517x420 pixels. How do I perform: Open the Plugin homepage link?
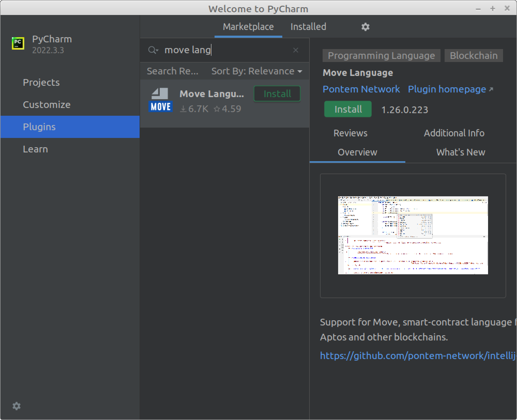click(447, 89)
